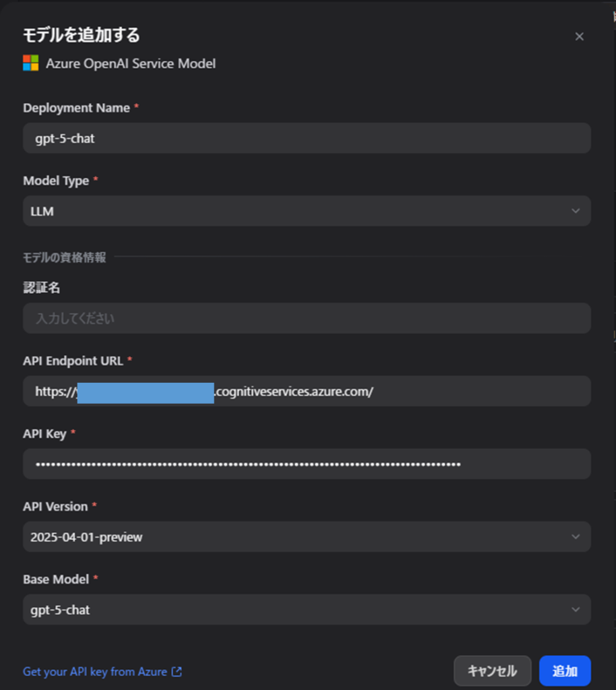Click the Microsoft logo icon
Screen dimensions: 616x690
pyautogui.click(x=31, y=63)
